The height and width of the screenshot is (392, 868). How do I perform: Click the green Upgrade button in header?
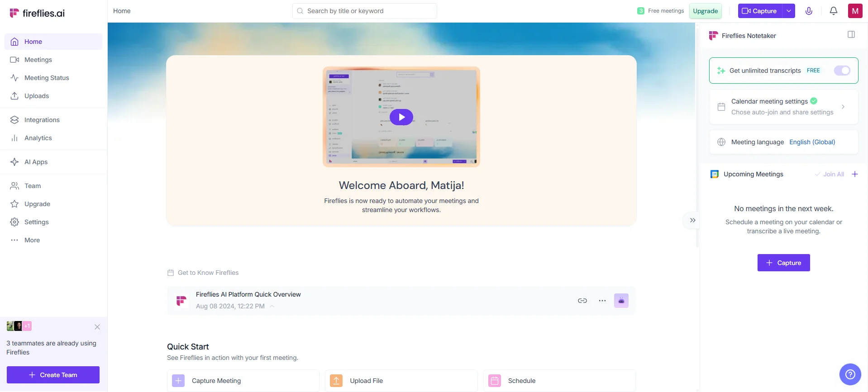pos(705,11)
